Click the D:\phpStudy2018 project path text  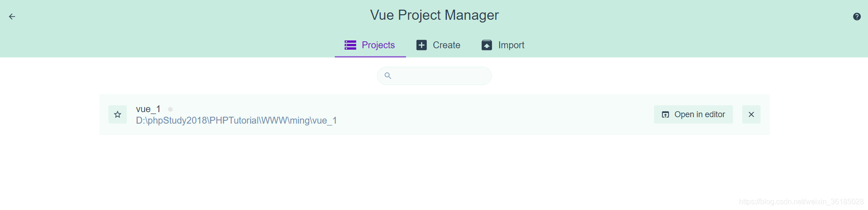[x=237, y=120]
